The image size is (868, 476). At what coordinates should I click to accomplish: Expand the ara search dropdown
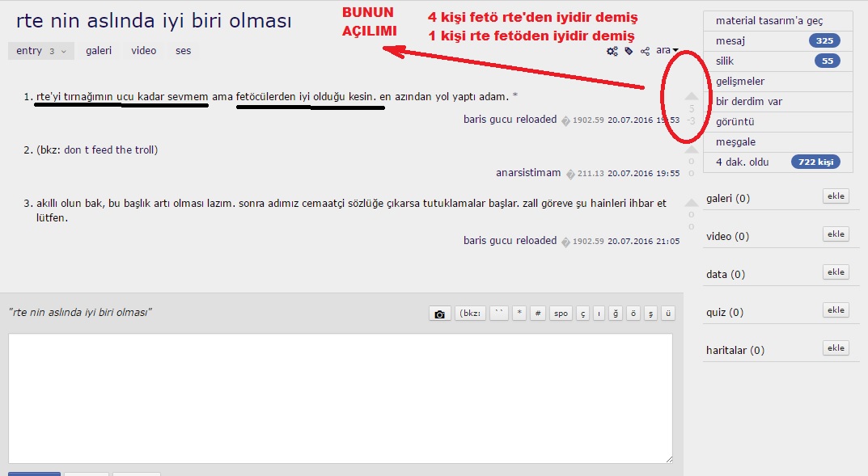coord(667,50)
